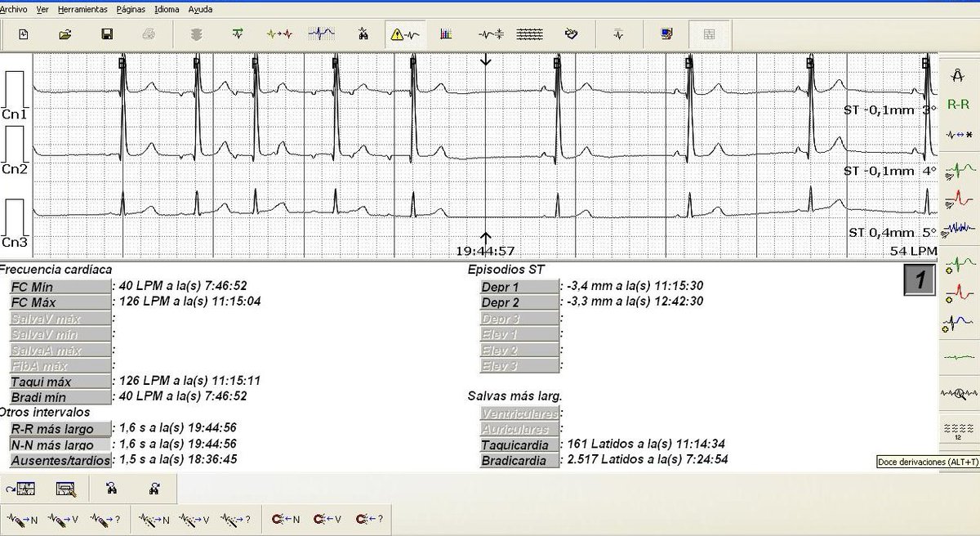Click the magnet relabel to ? icon

coord(369,518)
